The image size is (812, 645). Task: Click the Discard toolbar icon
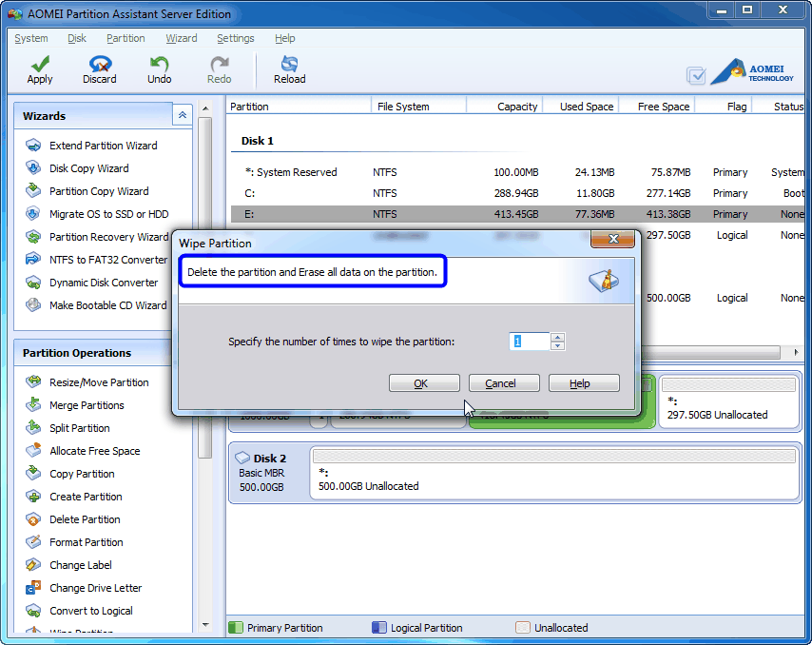(x=100, y=64)
